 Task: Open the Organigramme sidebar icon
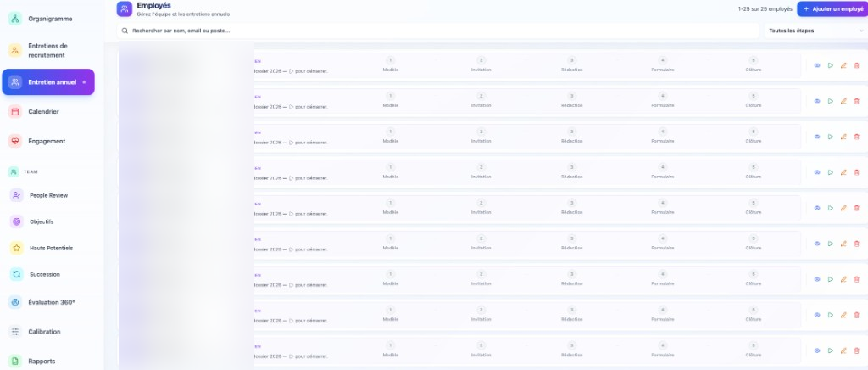pyautogui.click(x=15, y=19)
